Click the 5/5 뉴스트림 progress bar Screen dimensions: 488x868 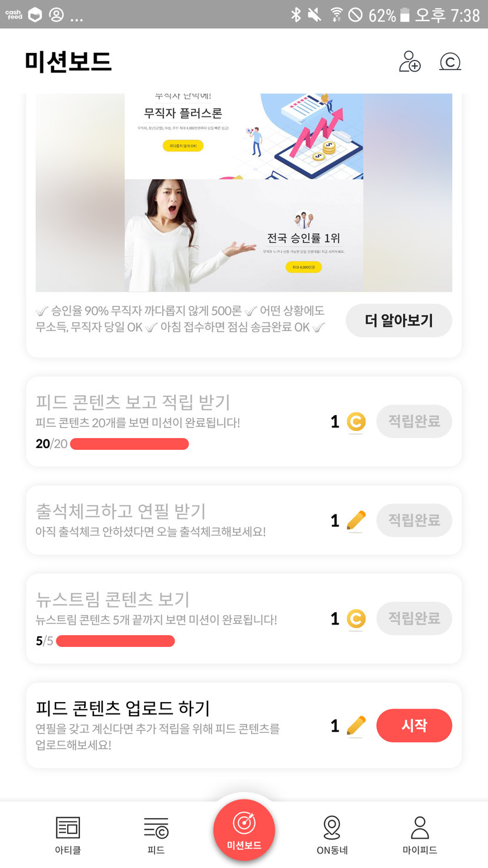point(115,641)
